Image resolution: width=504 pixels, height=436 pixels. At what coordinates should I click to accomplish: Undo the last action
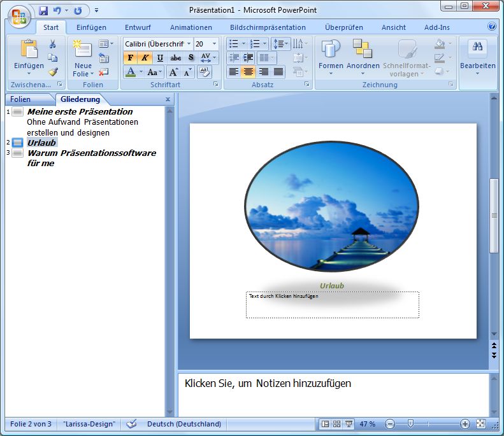[x=57, y=11]
